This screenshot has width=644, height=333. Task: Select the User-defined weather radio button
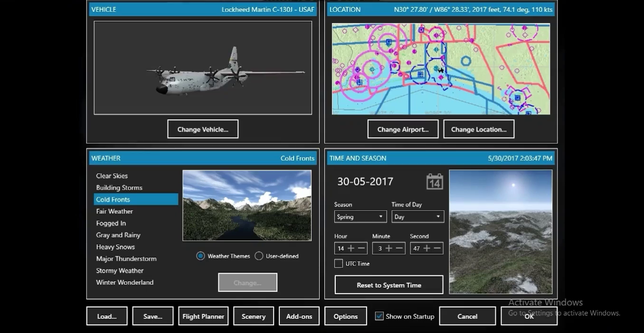click(x=259, y=256)
